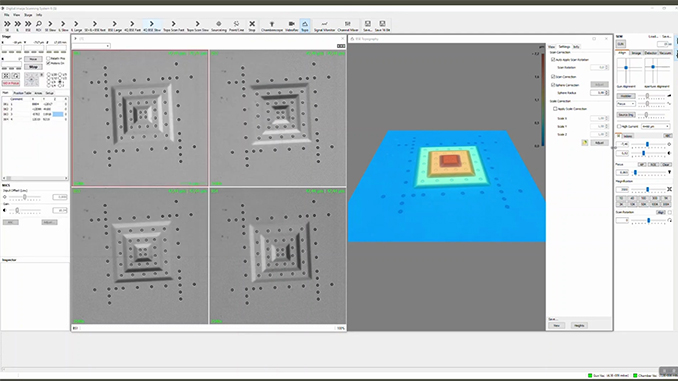Open the Position Table tab
The height and width of the screenshot is (381, 678).
click(x=22, y=93)
